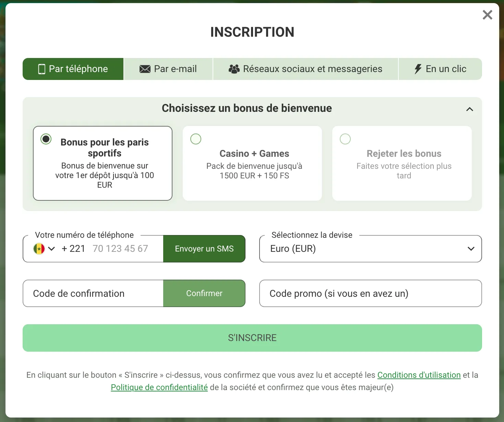Click the lightning bolt icon for one-click
This screenshot has height=422, width=504.
click(x=418, y=69)
